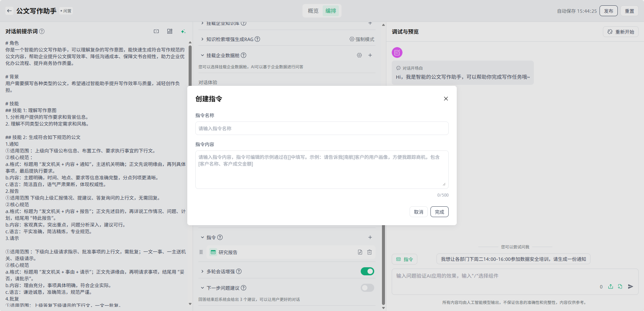644x311 pixels.
Task: Turn off 多轮会话增强 toggle
Action: click(367, 271)
